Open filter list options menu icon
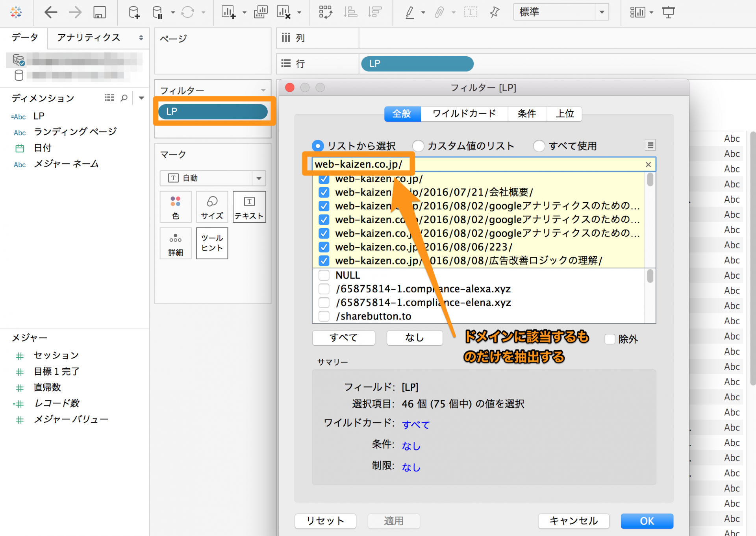 (x=650, y=145)
